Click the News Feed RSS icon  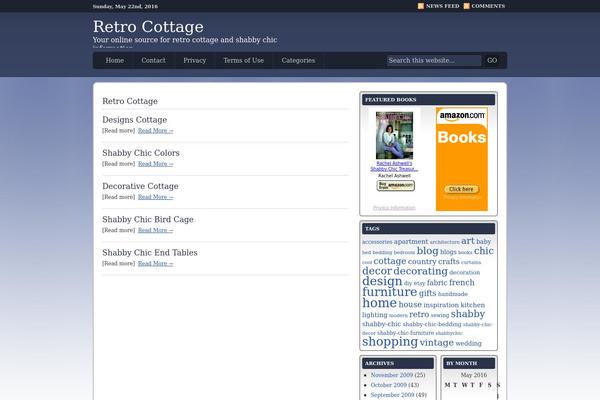coord(421,6)
